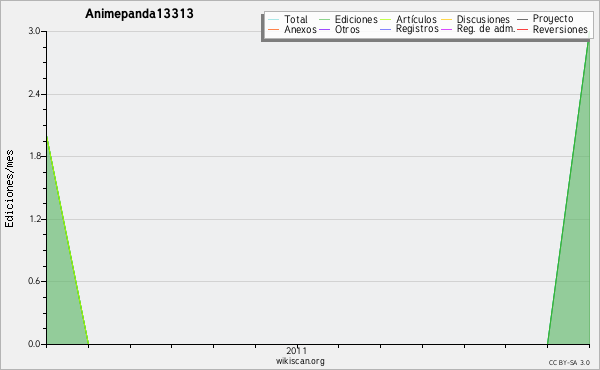Image resolution: width=600 pixels, height=370 pixels.
Task: Click the Ediciones/mes y-axis label
Action: coord(9,189)
